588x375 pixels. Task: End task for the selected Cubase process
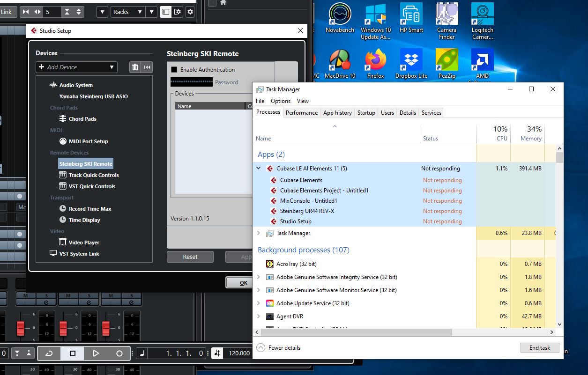pos(539,347)
